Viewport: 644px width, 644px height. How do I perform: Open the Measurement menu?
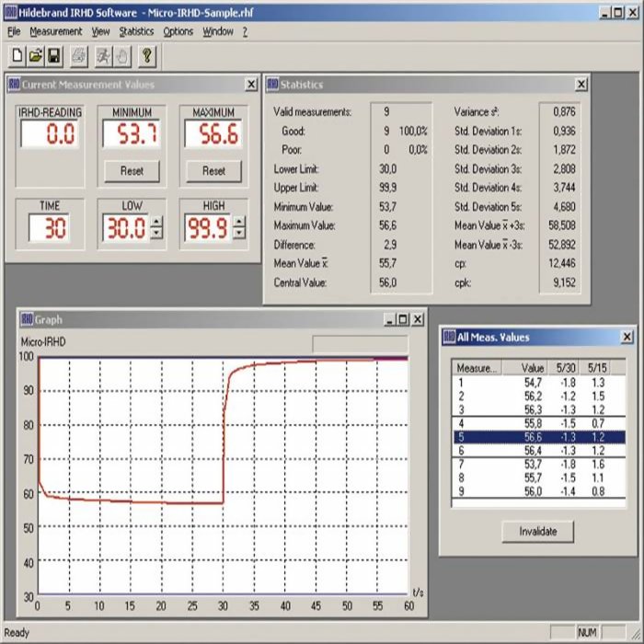55,31
